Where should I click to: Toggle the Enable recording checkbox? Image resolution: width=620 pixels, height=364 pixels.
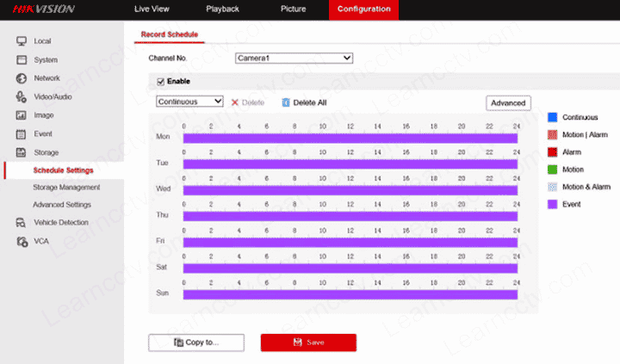pyautogui.click(x=160, y=82)
